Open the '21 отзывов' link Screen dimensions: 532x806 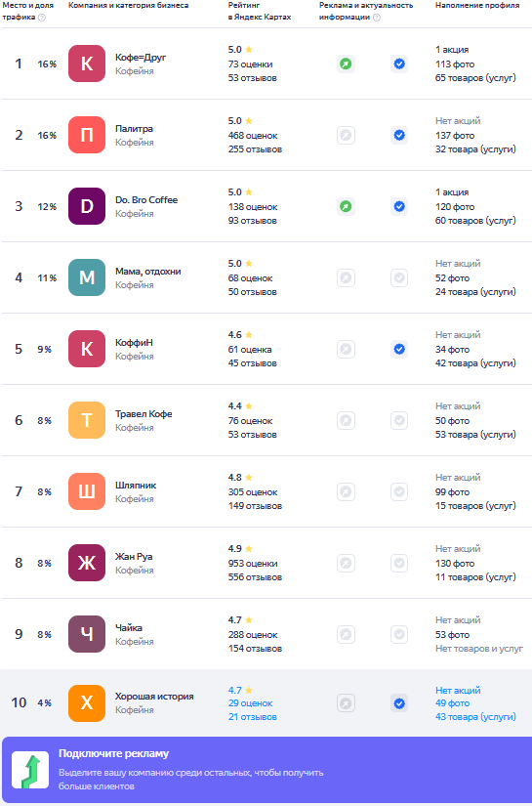point(252,716)
